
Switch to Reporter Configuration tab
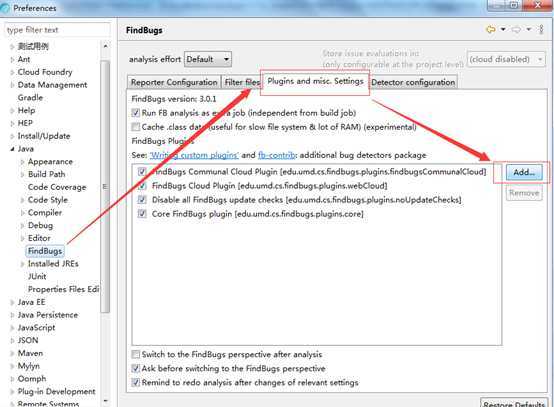pyautogui.click(x=174, y=82)
